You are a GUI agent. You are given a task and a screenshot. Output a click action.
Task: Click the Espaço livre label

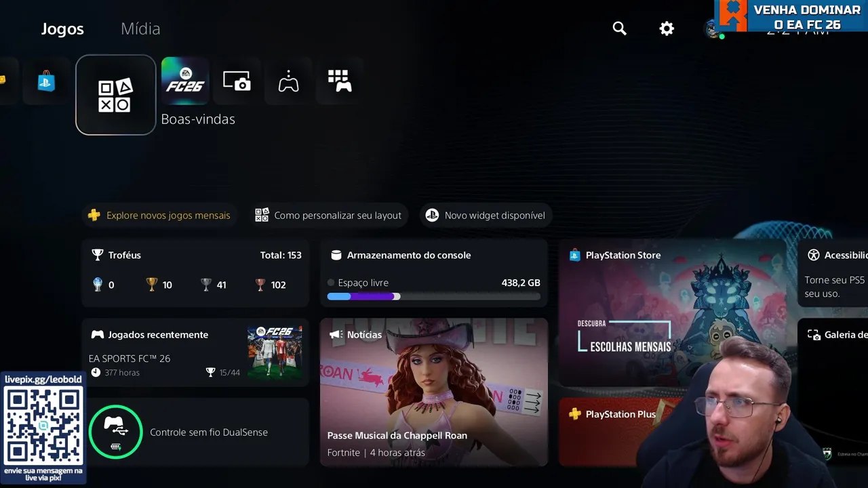(x=363, y=283)
